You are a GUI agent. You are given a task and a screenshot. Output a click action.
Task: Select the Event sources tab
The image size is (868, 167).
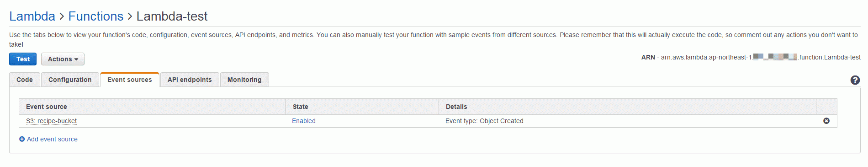click(130, 80)
